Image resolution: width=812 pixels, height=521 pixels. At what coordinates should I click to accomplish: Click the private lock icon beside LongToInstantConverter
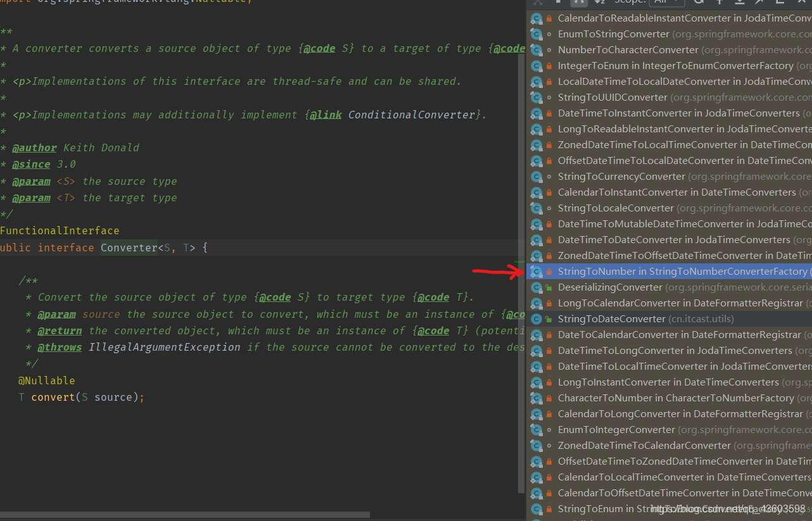pyautogui.click(x=549, y=382)
